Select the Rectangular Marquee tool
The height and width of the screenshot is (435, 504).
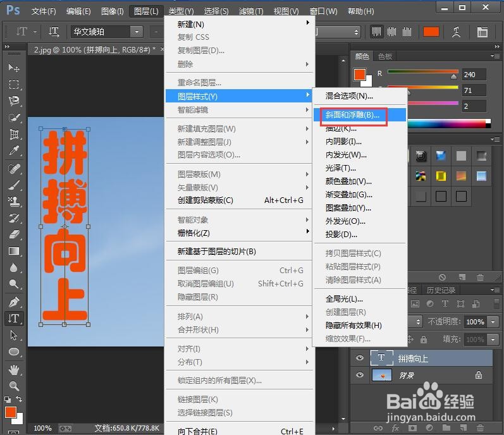[13, 84]
